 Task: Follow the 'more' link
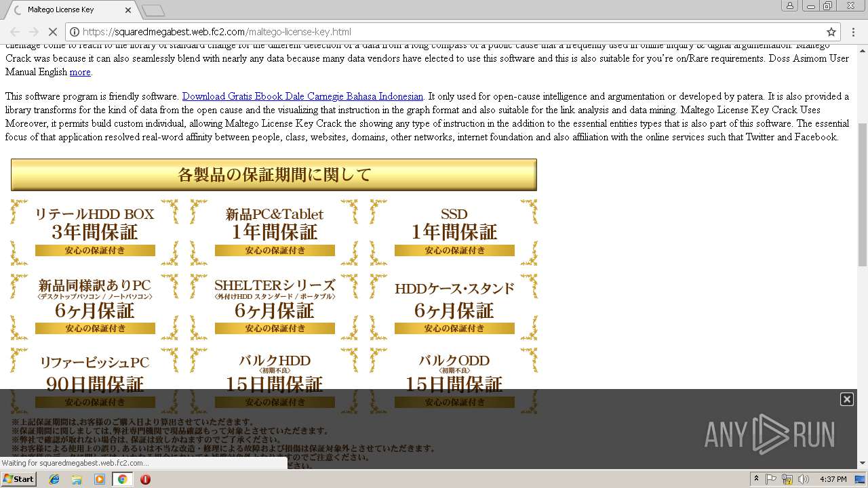click(x=80, y=72)
